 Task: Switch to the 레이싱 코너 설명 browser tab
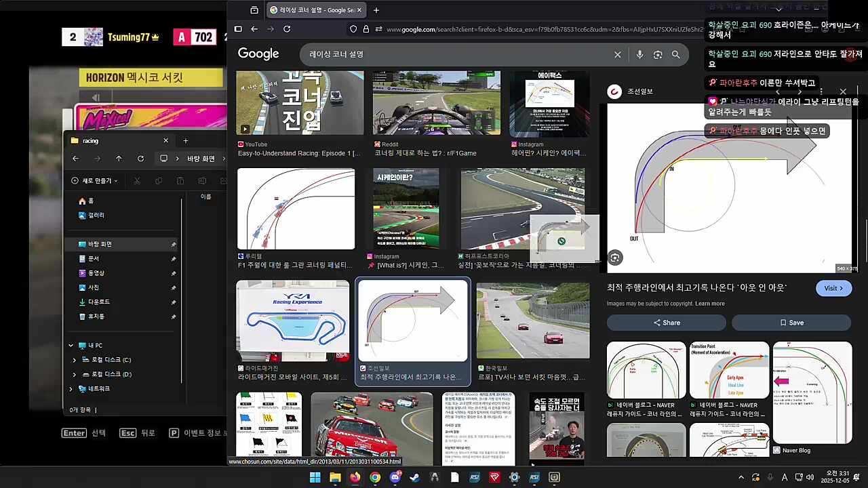pos(312,10)
